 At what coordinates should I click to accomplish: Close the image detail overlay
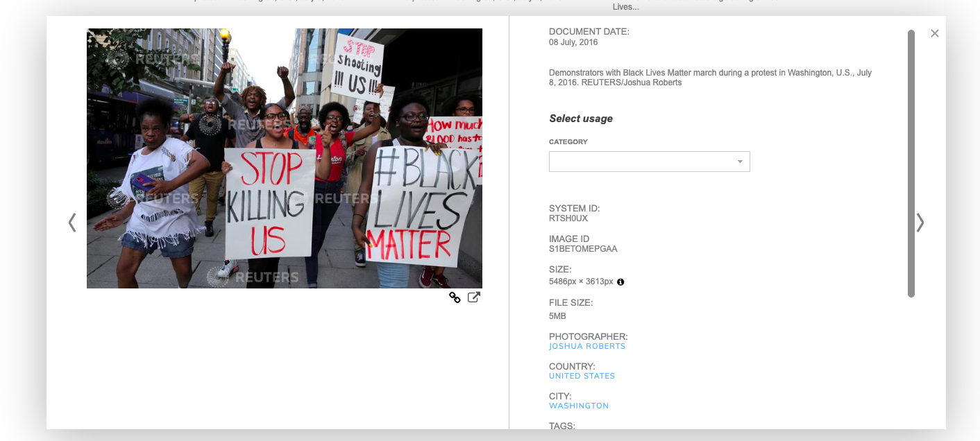tap(935, 33)
